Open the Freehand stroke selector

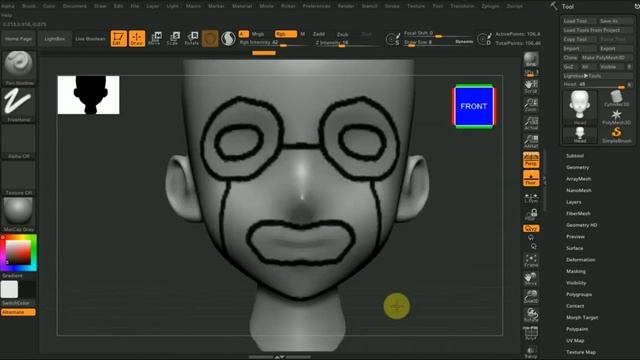tap(19, 102)
